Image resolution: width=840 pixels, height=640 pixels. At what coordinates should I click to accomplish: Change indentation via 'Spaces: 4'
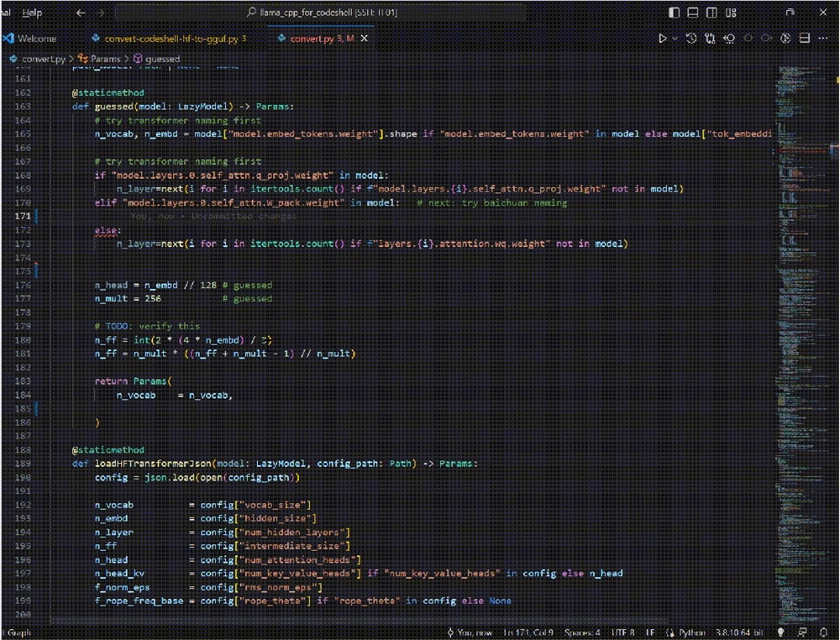point(582,632)
